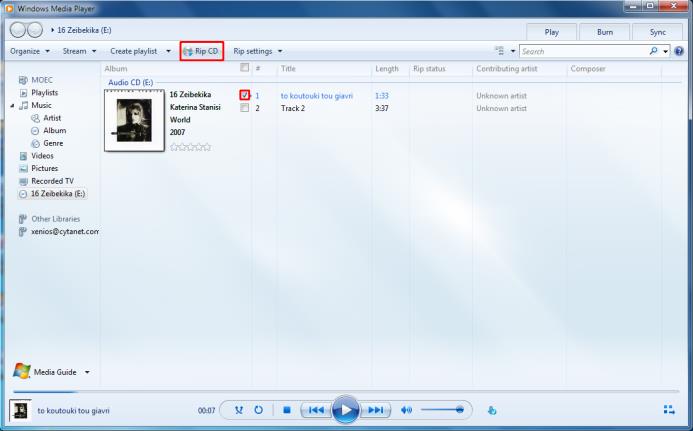Switch to the Burn tab

(x=605, y=32)
